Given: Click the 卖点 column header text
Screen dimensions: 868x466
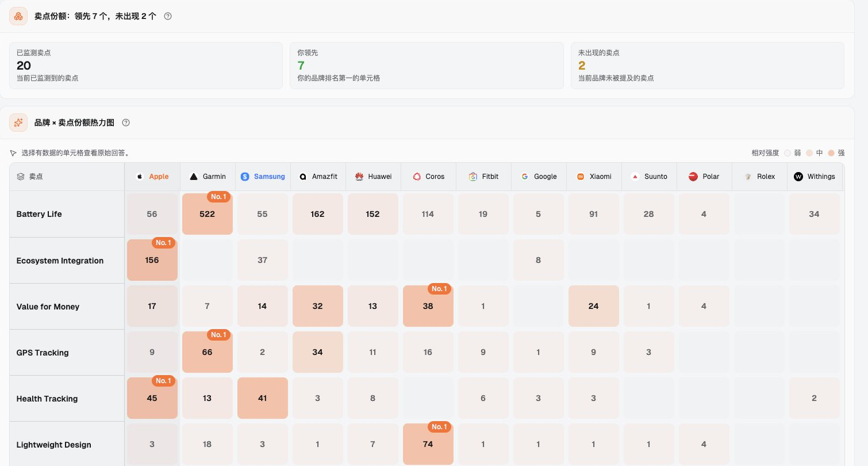Looking at the screenshot, I should coord(36,177).
